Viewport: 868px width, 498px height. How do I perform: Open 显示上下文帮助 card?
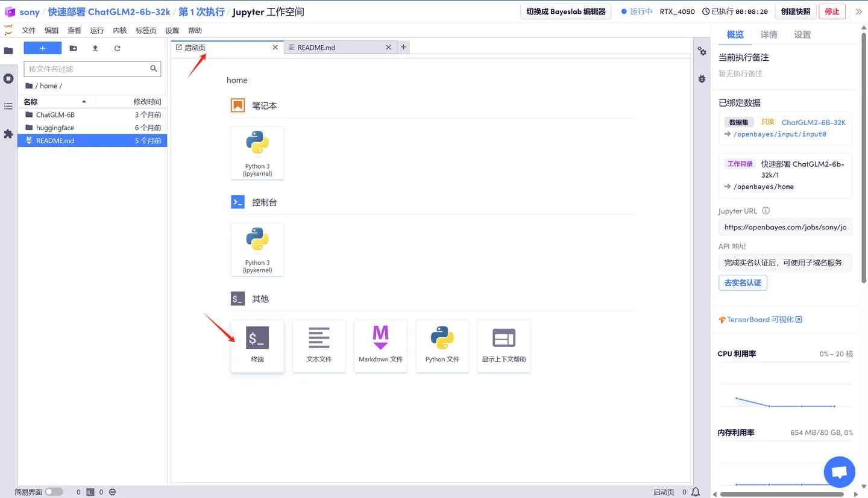point(504,346)
